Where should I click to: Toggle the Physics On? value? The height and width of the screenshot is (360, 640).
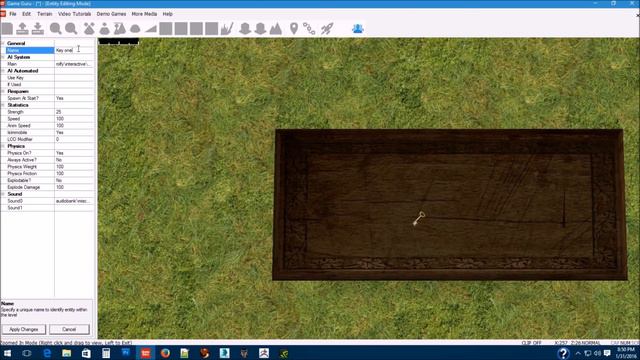tap(74, 153)
